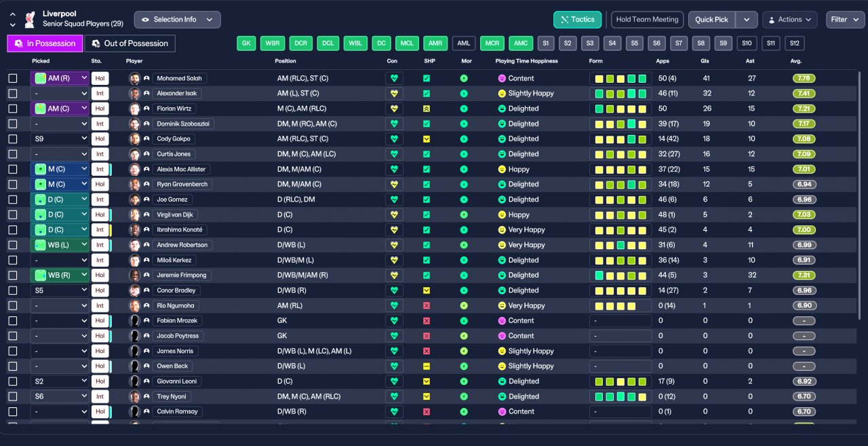Click Rio Ngumoha's red sharpness icon

(427, 305)
